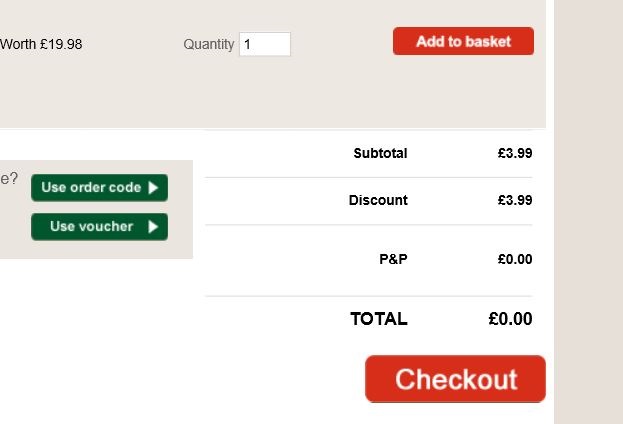Screen dimensions: 623x424
Task: Click the Discount label
Action: coord(378,200)
